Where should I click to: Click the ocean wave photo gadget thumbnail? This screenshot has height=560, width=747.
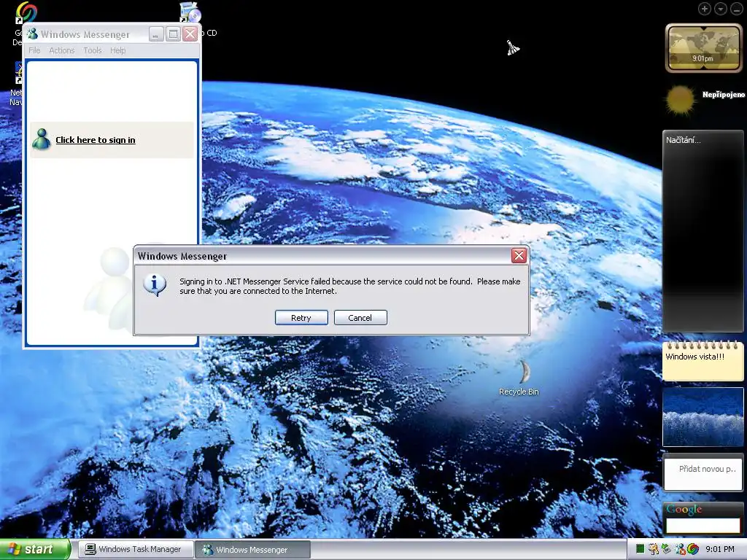703,417
